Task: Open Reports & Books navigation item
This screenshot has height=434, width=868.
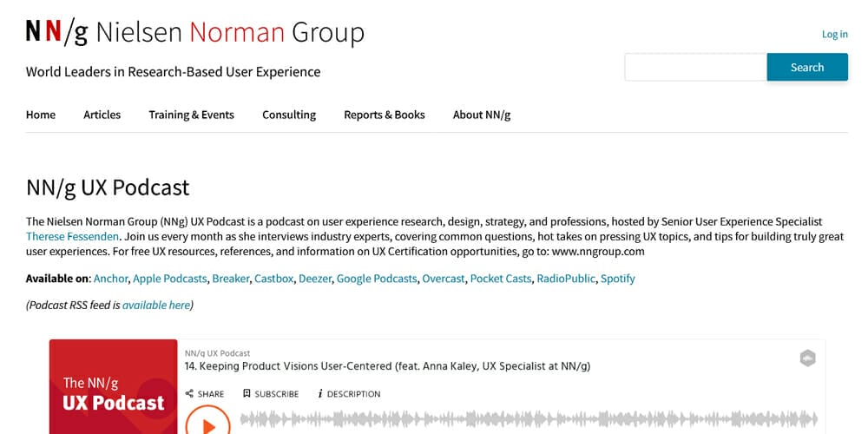Action: coord(385,115)
